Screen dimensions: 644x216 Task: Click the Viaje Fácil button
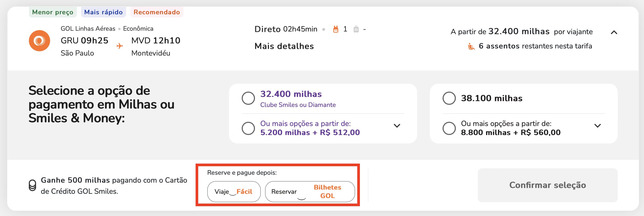234,192
